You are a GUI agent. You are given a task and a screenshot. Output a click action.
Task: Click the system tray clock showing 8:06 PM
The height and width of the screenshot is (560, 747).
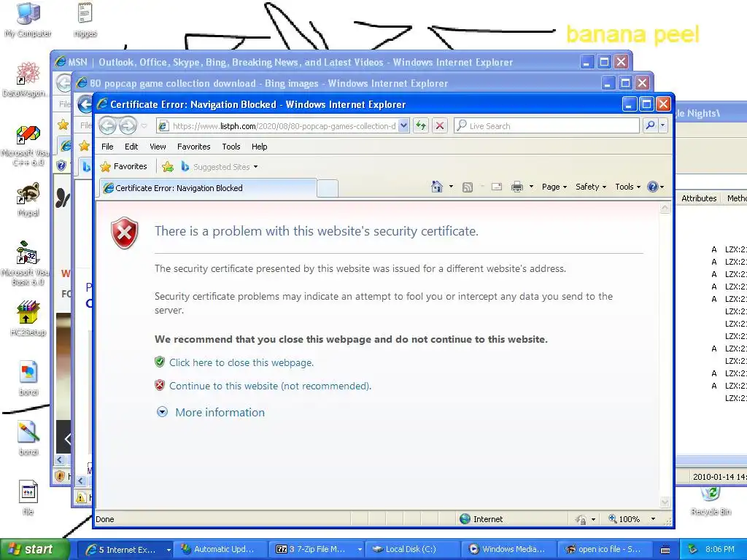click(x=720, y=550)
